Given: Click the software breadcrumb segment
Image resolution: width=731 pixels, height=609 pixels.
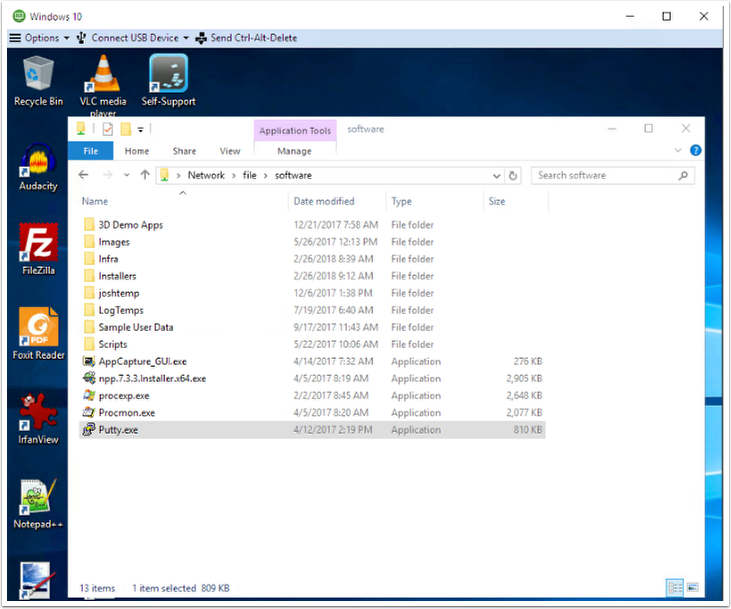Looking at the screenshot, I should (x=293, y=175).
